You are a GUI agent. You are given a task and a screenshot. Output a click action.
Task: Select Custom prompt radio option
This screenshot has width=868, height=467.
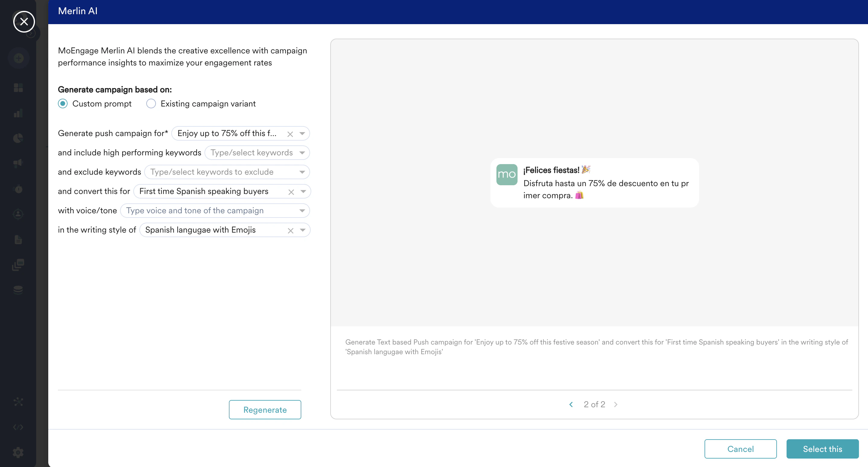[x=63, y=103]
